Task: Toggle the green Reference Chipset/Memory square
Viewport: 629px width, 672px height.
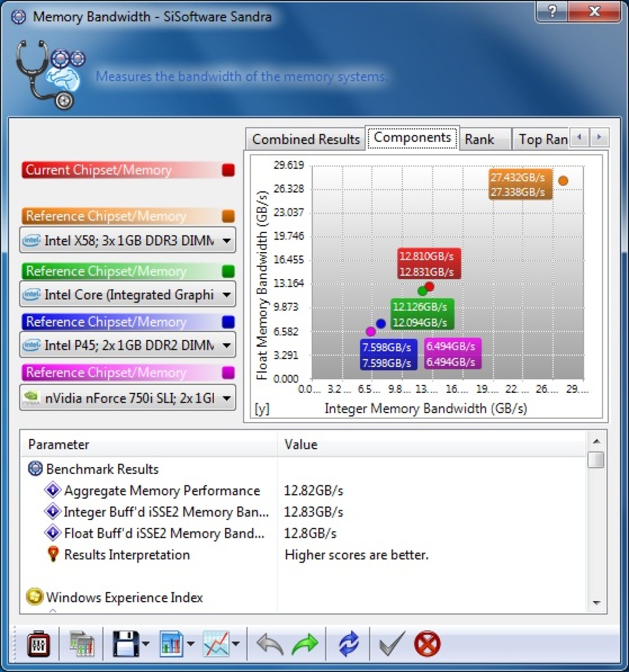Action: (228, 271)
